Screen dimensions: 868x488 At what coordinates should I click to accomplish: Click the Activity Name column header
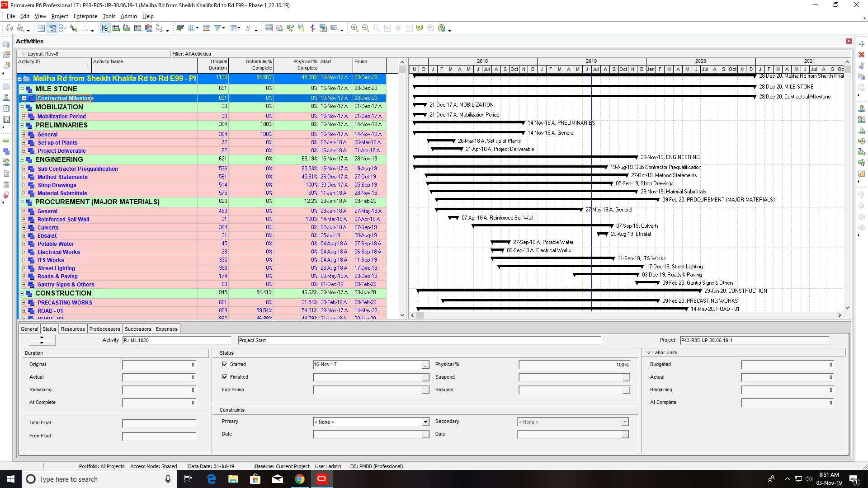pyautogui.click(x=145, y=65)
